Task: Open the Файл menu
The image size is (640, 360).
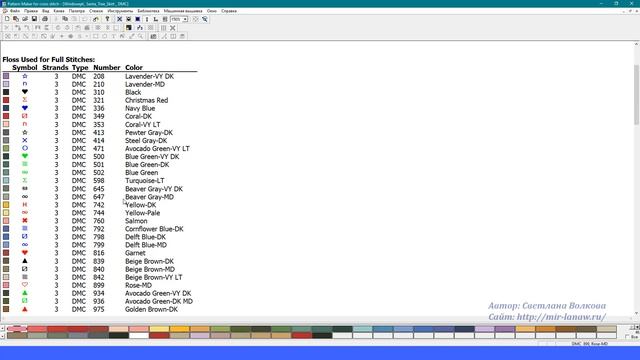Action: (x=15, y=11)
